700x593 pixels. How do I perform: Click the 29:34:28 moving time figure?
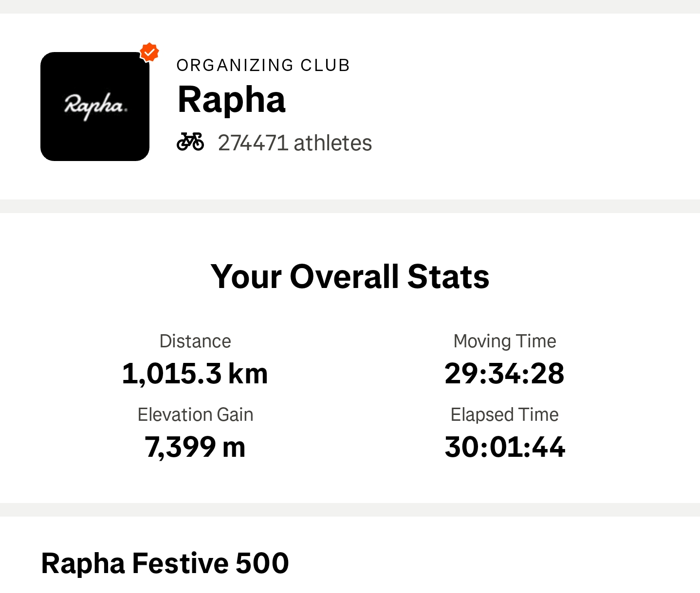click(x=504, y=373)
